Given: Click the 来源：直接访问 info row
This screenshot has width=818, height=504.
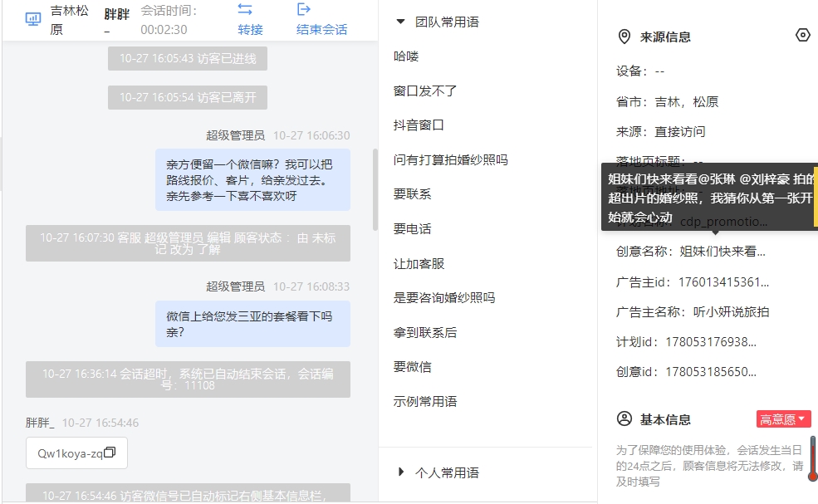Looking at the screenshot, I should pos(660,131).
